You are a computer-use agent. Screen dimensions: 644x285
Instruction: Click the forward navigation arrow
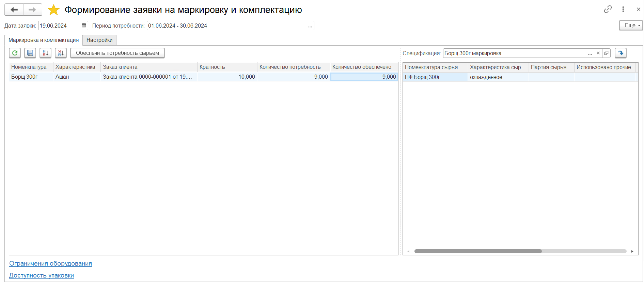[33, 10]
